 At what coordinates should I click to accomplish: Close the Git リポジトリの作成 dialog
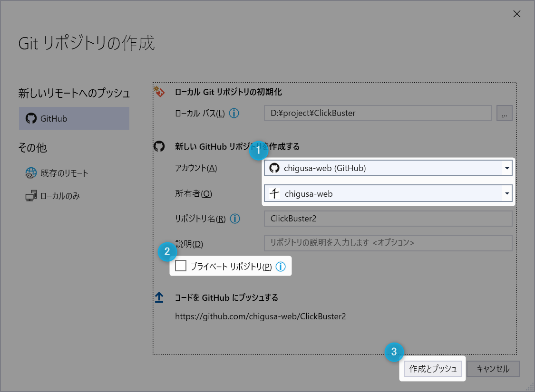pos(517,14)
